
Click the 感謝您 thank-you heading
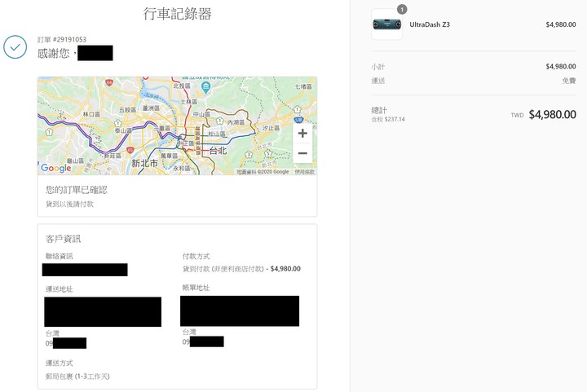click(54, 53)
